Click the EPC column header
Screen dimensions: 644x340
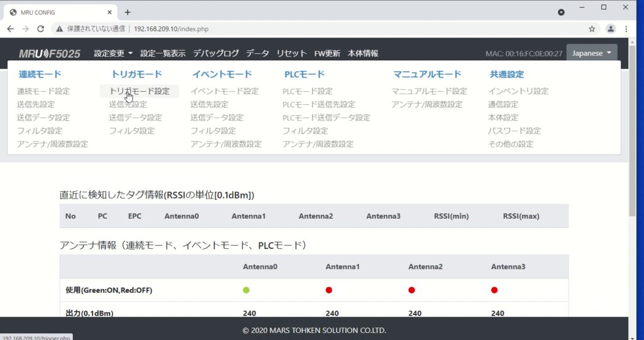[135, 216]
